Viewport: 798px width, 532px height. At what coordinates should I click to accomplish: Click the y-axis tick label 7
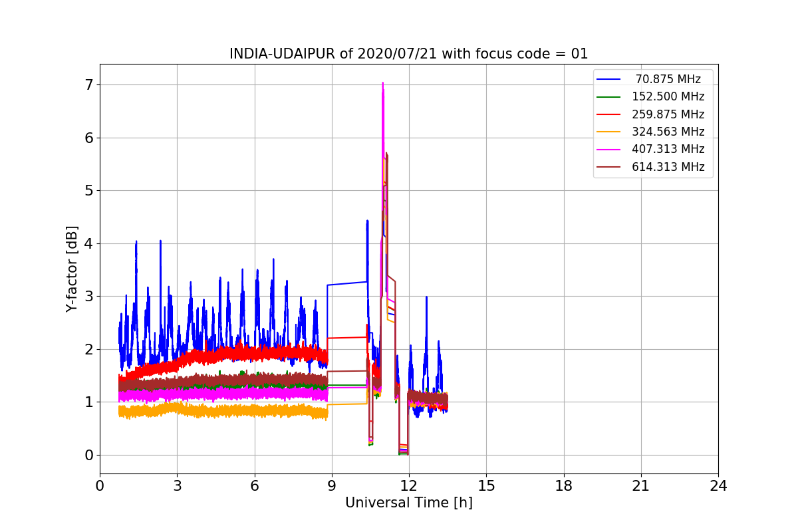tap(88, 85)
